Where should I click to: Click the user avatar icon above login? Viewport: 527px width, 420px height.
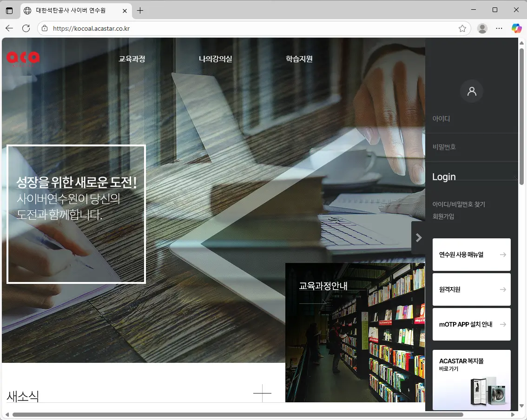point(471,91)
